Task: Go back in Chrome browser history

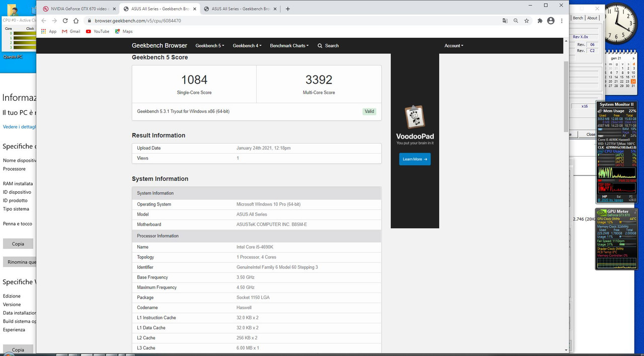Action: click(43, 21)
